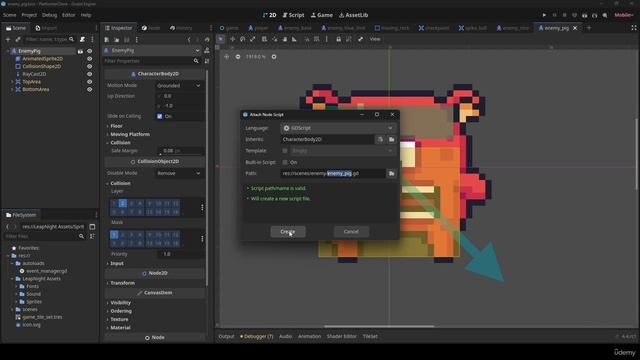Image resolution: width=640 pixels, height=360 pixels.
Task: Open the Debug menu
Action: (x=49, y=15)
